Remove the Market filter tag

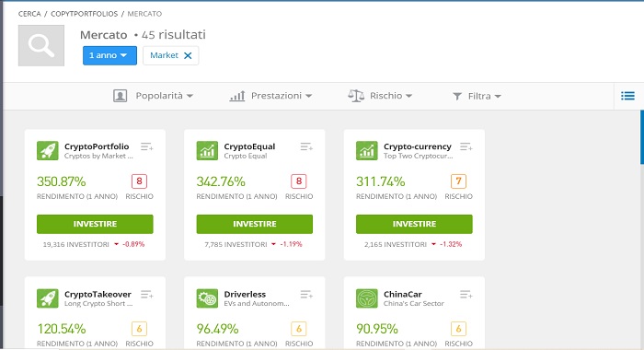pos(188,55)
